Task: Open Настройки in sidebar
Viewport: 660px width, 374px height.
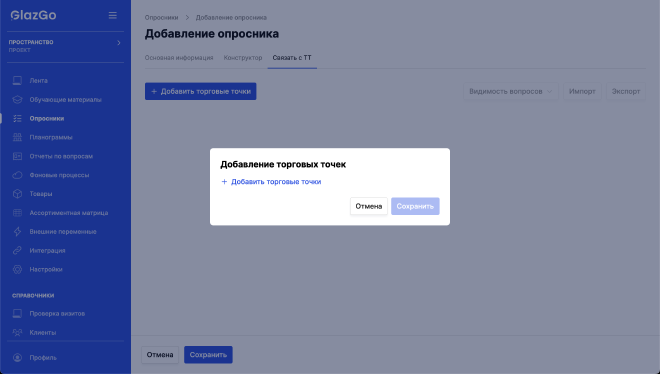Action: [x=46, y=269]
